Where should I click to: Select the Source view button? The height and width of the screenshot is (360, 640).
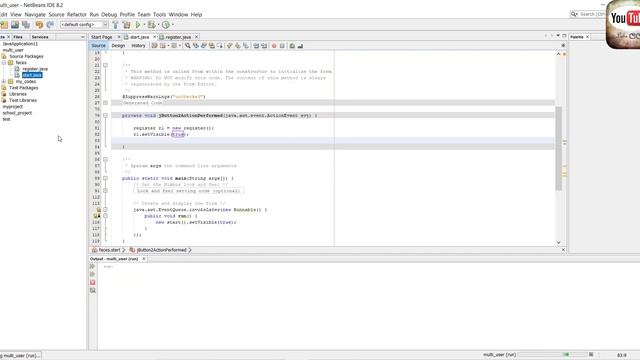coord(98,46)
